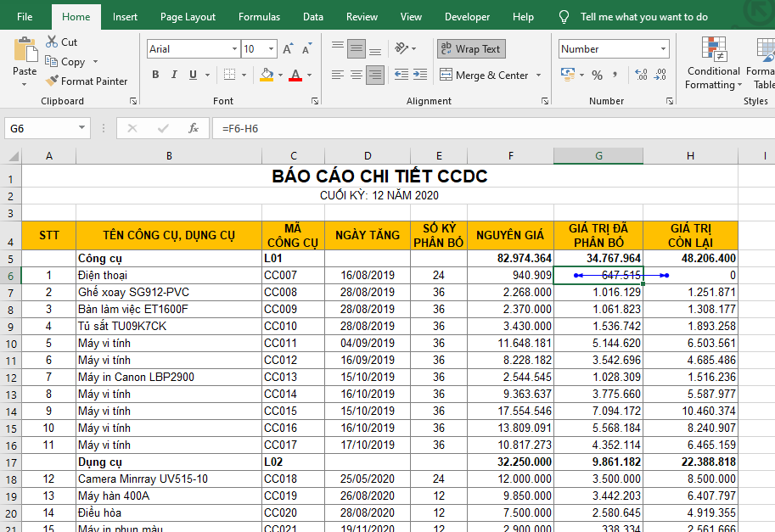Click the Increase Decimal icon

(x=640, y=75)
